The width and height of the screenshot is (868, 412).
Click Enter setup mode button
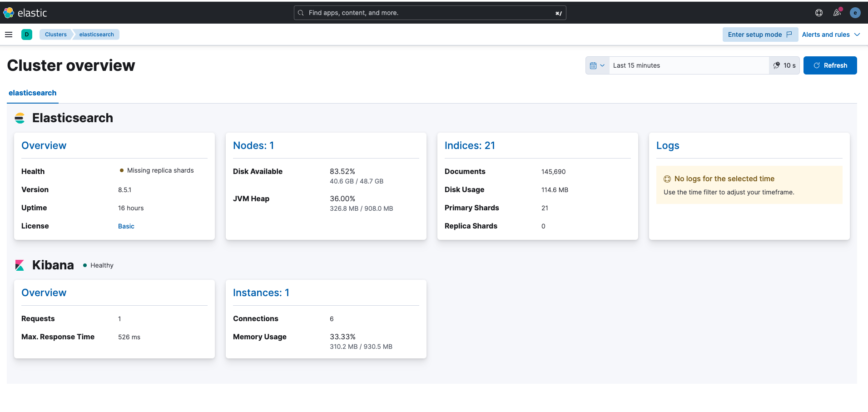[x=760, y=35]
